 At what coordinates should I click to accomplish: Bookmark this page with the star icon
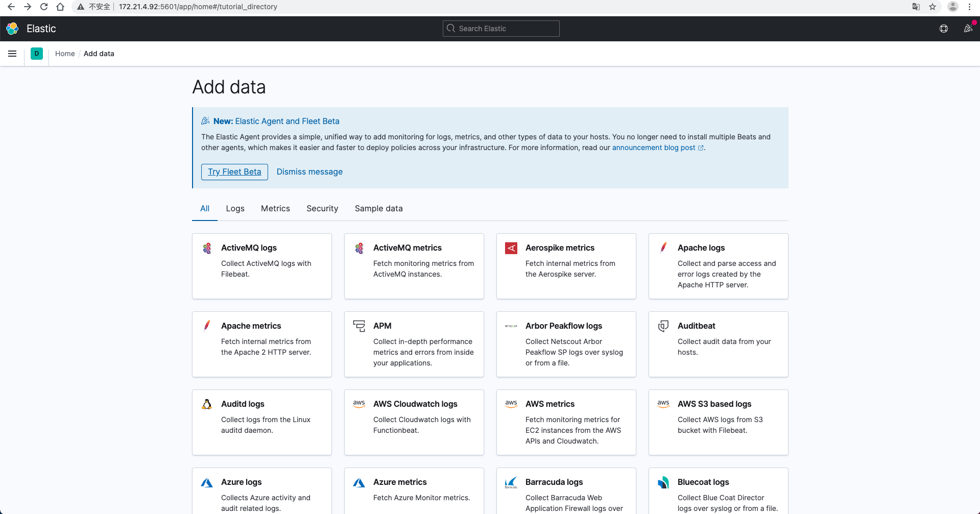(933, 7)
